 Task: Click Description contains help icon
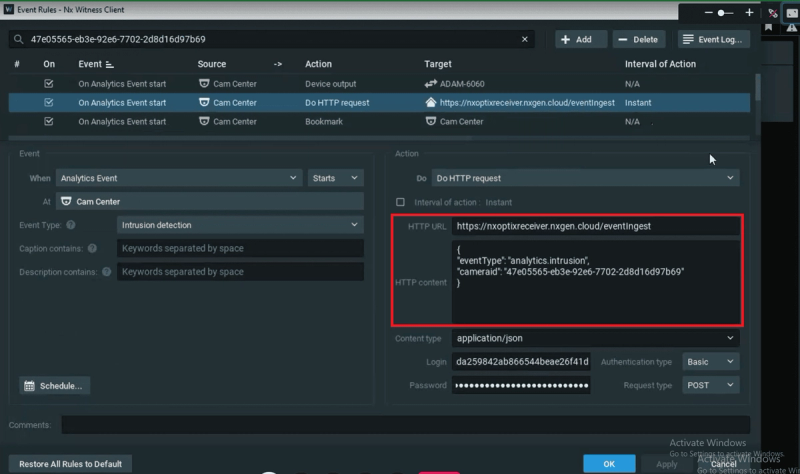[x=107, y=272]
